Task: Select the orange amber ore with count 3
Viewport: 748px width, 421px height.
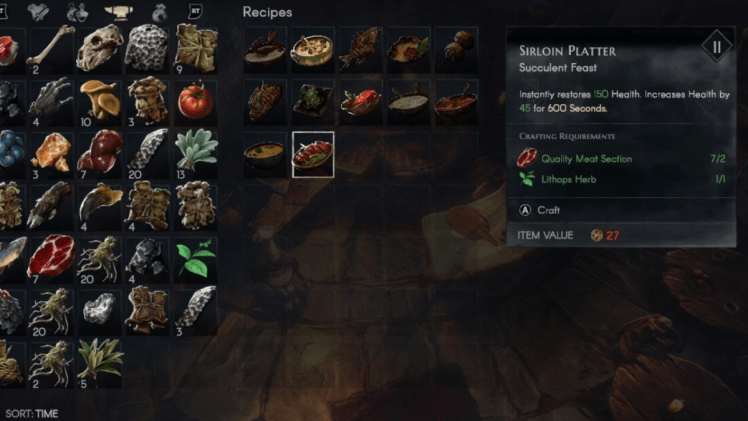Action: (52, 154)
